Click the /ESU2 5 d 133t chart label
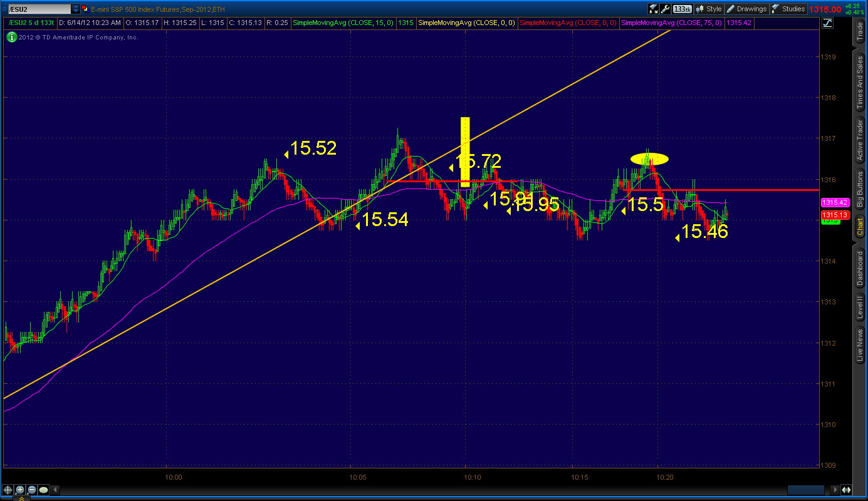 [x=31, y=23]
